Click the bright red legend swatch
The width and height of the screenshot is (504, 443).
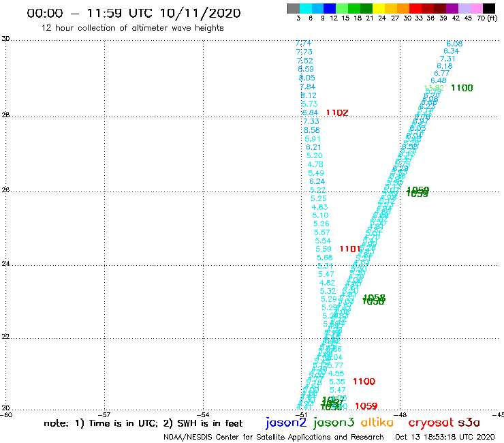point(415,8)
